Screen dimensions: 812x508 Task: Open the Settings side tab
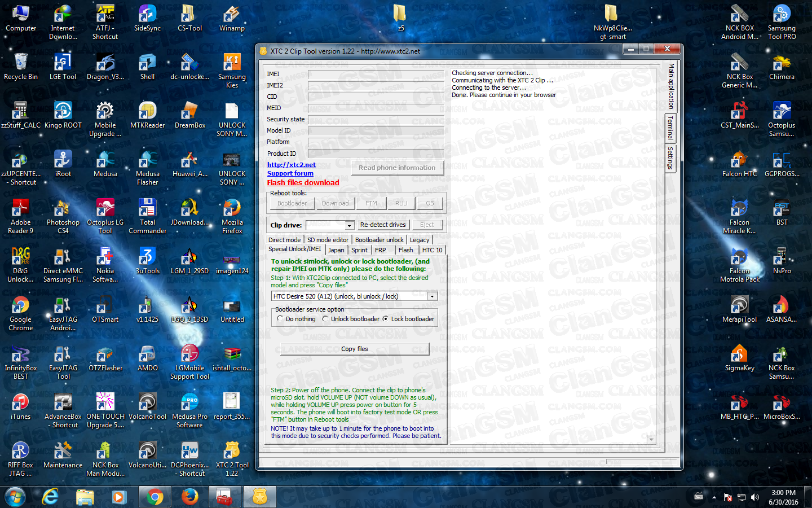pos(670,158)
